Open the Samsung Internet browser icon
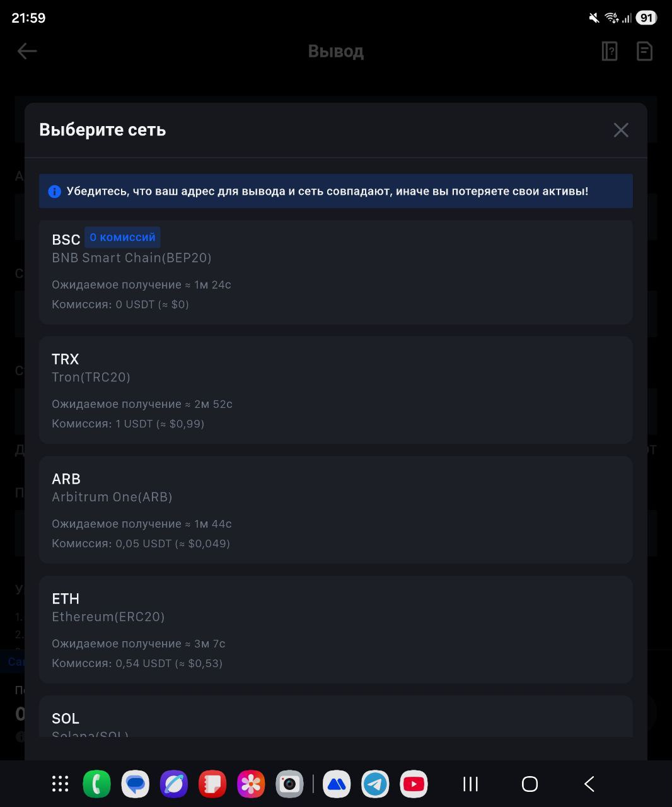This screenshot has width=672, height=807. 174,784
